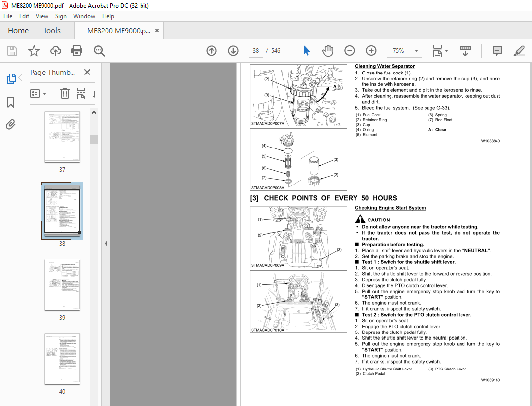This screenshot has width=532, height=406.
Task: Click the text "Test 1 : Switch for the shuttle shift lever."
Action: 409,262
